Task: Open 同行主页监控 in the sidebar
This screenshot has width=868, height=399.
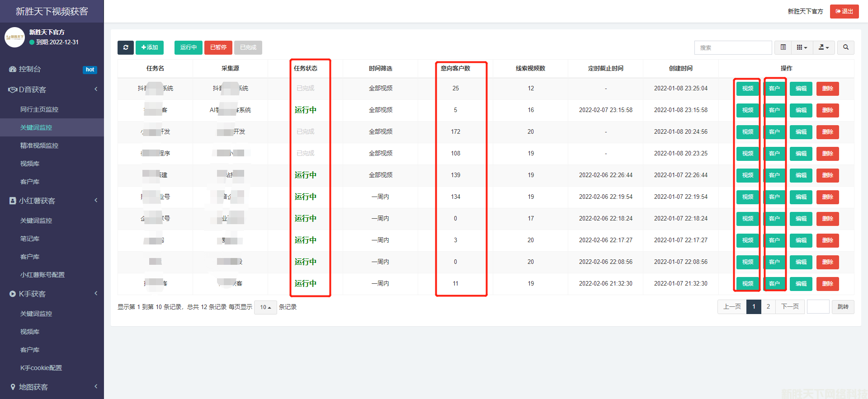Action: (x=39, y=109)
